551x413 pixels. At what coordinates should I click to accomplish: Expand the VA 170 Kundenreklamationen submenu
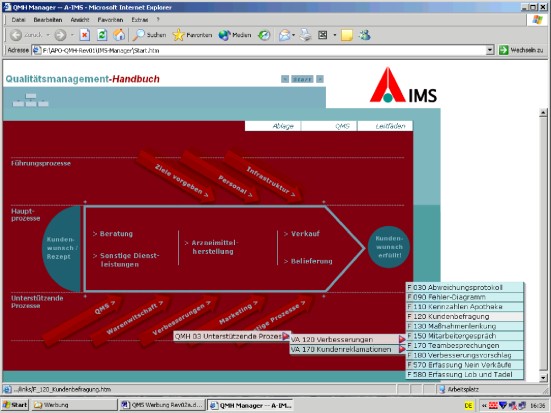pyautogui.click(x=402, y=349)
